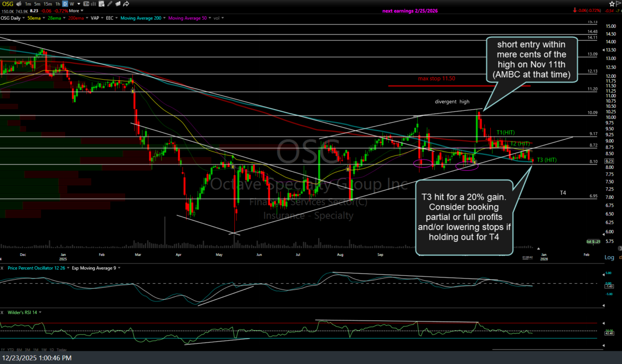Viewport: 622px width, 364px height.
Task: Toggle Log scale on price axis
Action: coord(609,257)
